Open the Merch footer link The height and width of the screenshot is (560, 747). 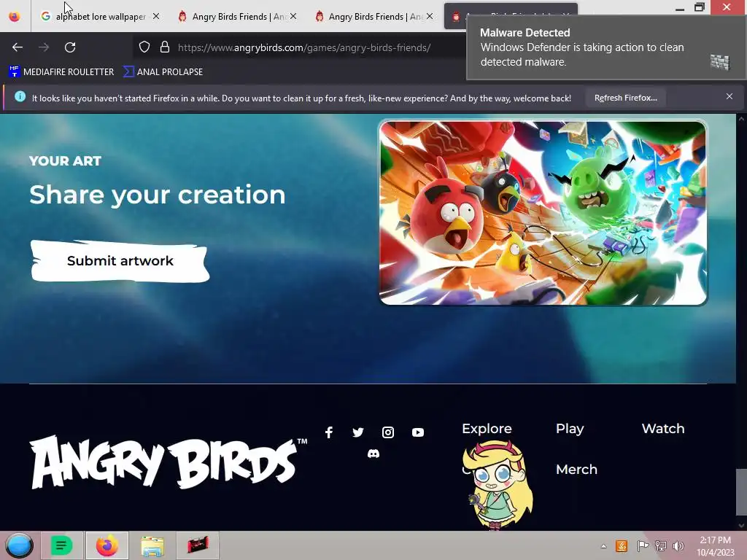[576, 470]
